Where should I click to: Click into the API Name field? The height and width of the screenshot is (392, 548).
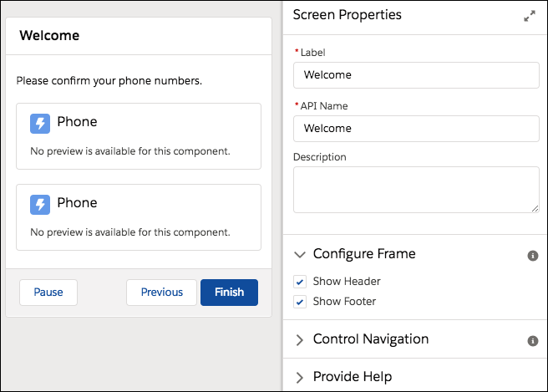pos(416,129)
